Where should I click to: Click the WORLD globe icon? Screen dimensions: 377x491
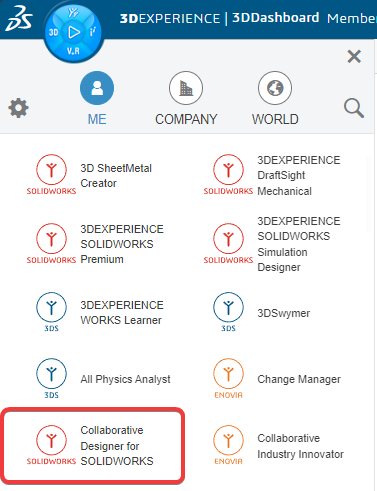coord(275,88)
